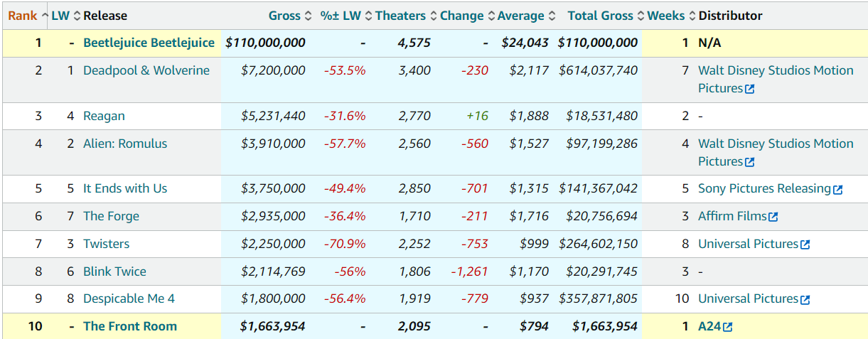
Task: Click external link icon in Despicable Me 4 row
Action: coord(805,301)
